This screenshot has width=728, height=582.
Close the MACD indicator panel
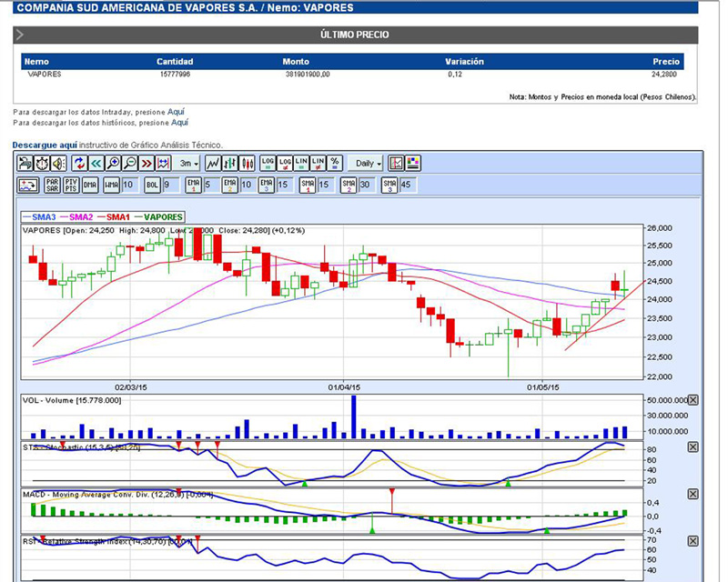[x=693, y=494]
